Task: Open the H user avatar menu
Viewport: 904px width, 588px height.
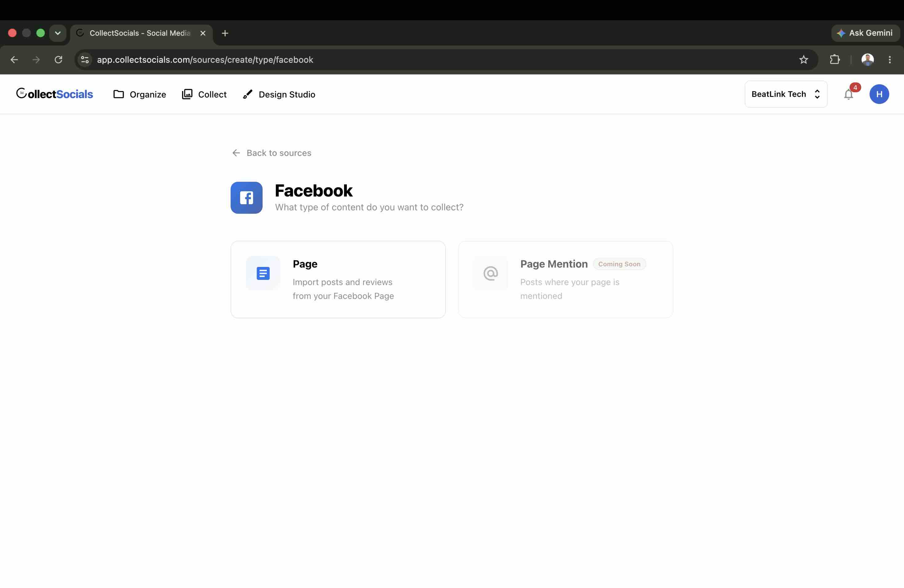Action: (879, 94)
